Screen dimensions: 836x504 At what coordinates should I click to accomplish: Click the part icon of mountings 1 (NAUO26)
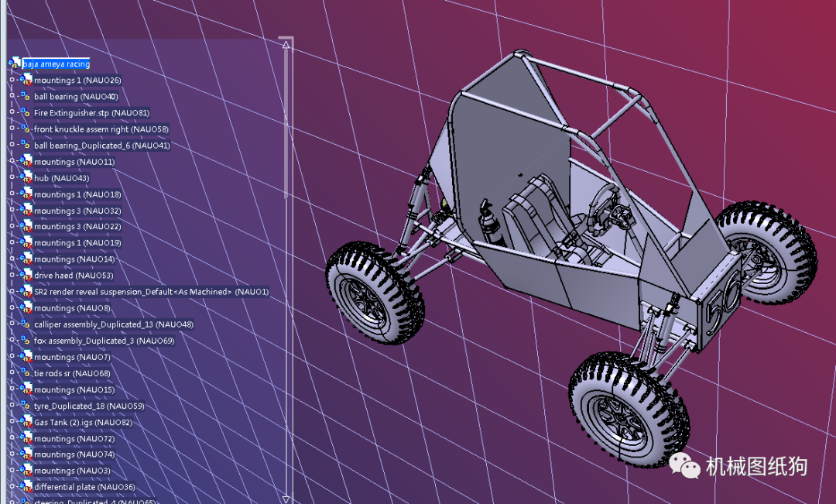pyautogui.click(x=26, y=80)
